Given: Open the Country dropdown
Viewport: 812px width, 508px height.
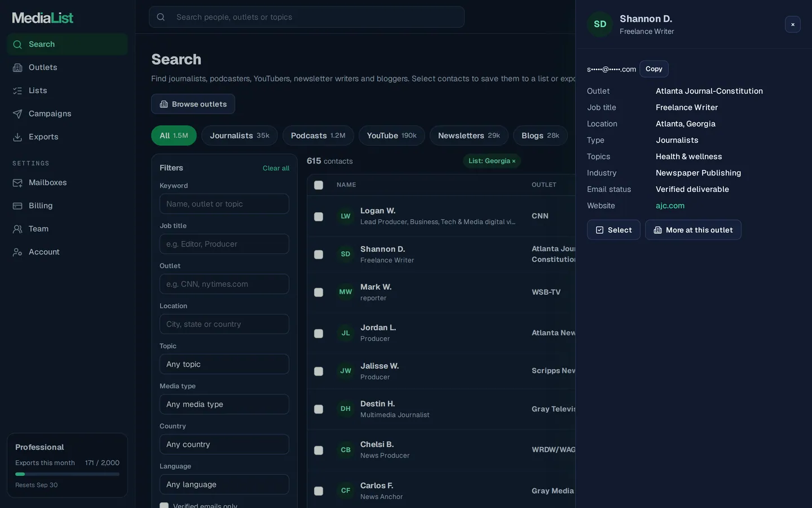Looking at the screenshot, I should click(x=224, y=444).
